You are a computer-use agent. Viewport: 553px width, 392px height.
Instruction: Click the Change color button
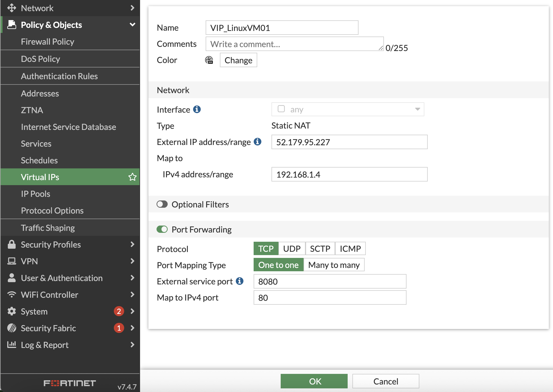tap(238, 60)
